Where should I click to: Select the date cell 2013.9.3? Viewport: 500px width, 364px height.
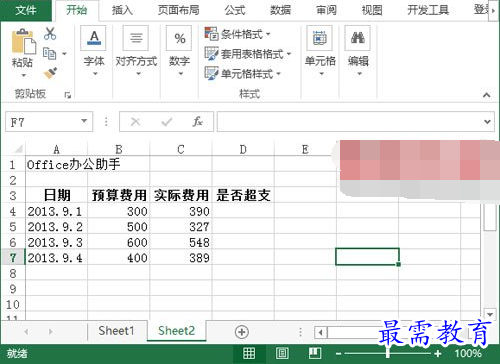tap(57, 242)
